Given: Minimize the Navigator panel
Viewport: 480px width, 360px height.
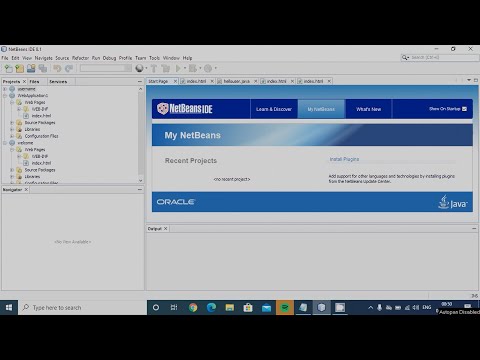Looking at the screenshot, I should [x=140, y=189].
